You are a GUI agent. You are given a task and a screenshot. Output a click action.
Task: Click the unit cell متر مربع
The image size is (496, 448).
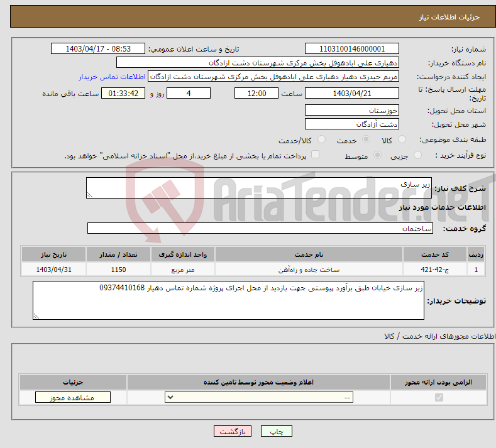[x=183, y=270]
